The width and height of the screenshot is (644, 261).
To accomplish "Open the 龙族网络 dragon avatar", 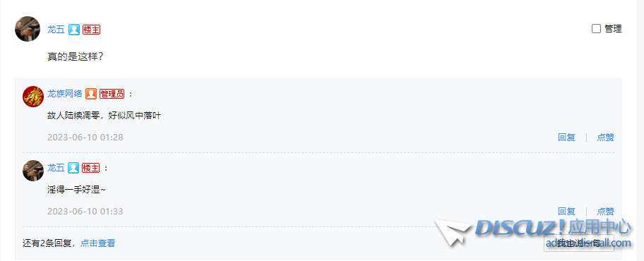I will pos(33,97).
